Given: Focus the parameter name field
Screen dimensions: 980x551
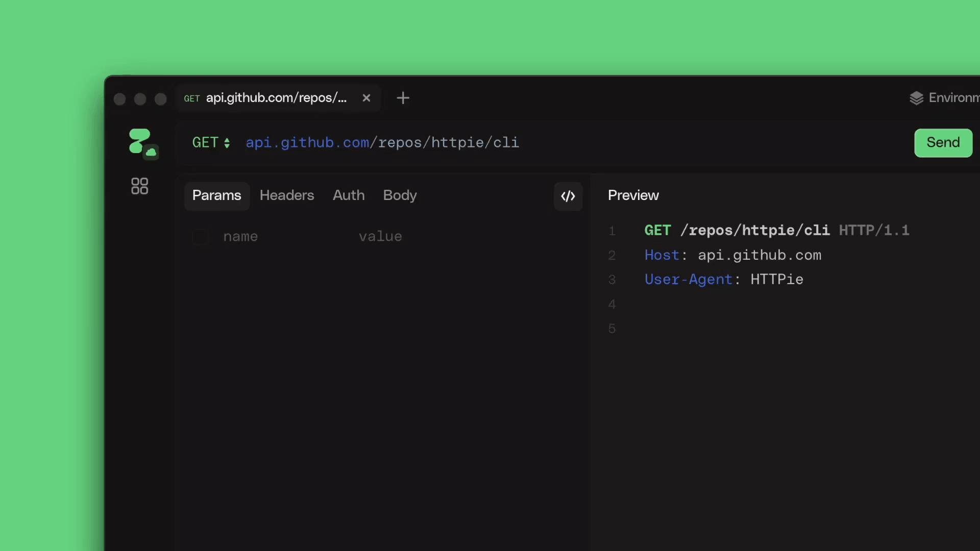Looking at the screenshot, I should (x=240, y=237).
